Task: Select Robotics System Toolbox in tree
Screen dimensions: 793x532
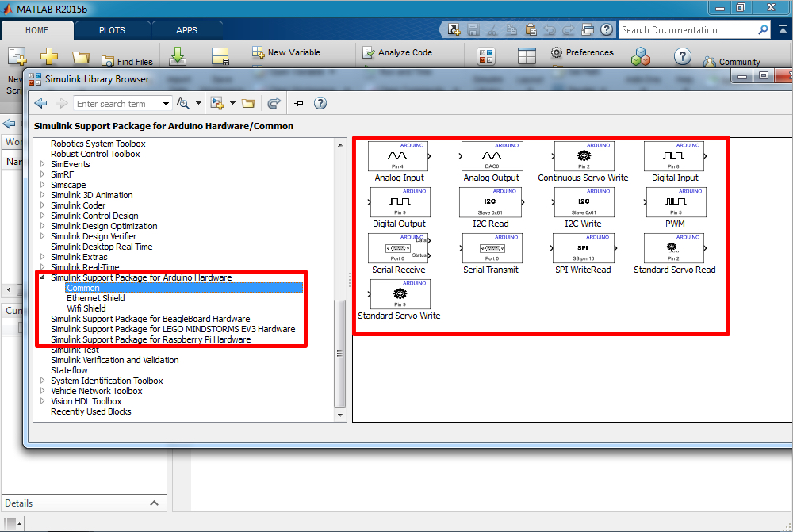Action: [x=98, y=144]
